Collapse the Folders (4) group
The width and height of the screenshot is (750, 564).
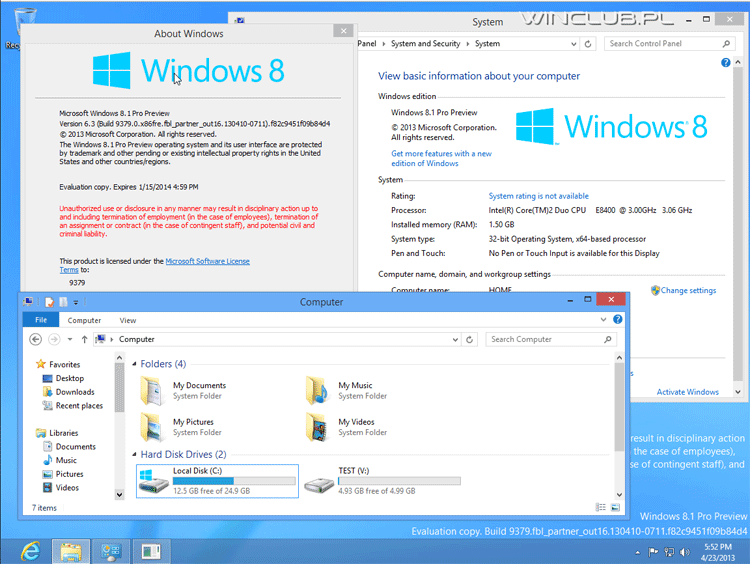[134, 364]
